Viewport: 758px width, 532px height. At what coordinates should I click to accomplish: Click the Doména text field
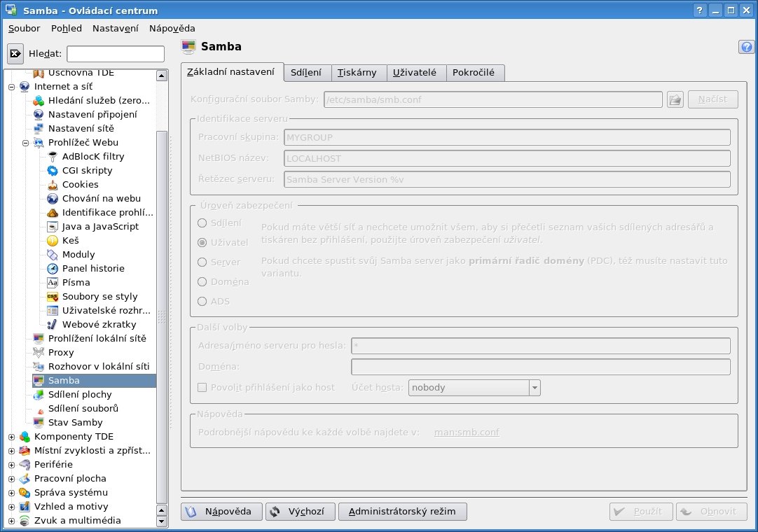tap(540, 367)
